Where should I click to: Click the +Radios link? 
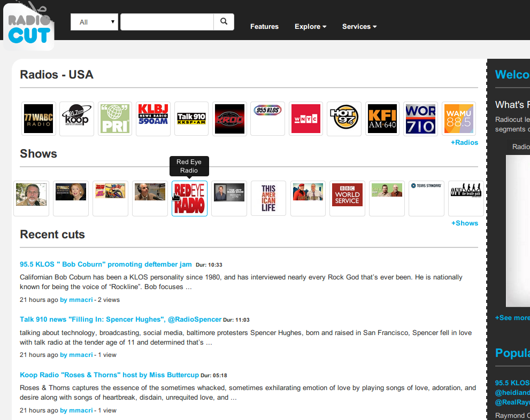[464, 143]
